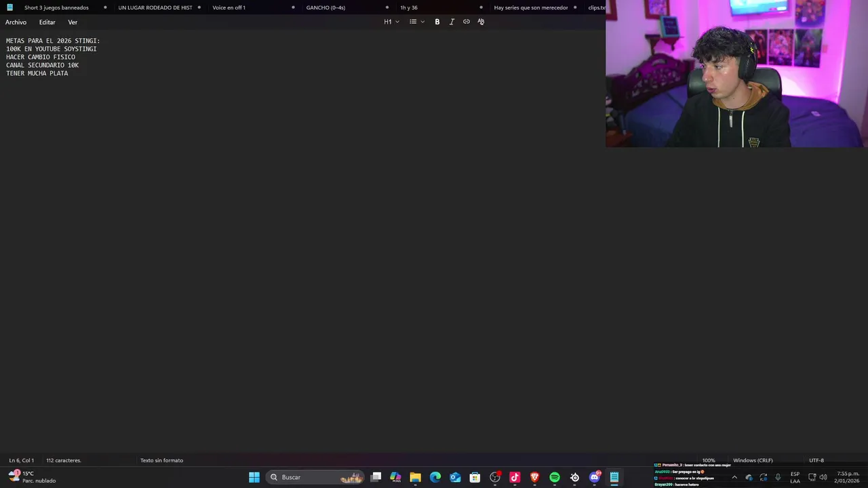This screenshot has height=488, width=868.
Task: Open Task View from the taskbar
Action: coord(376,477)
